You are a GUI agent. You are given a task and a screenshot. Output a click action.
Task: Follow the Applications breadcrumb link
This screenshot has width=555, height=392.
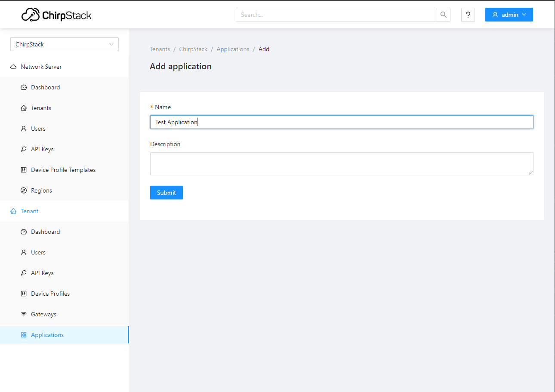point(233,49)
